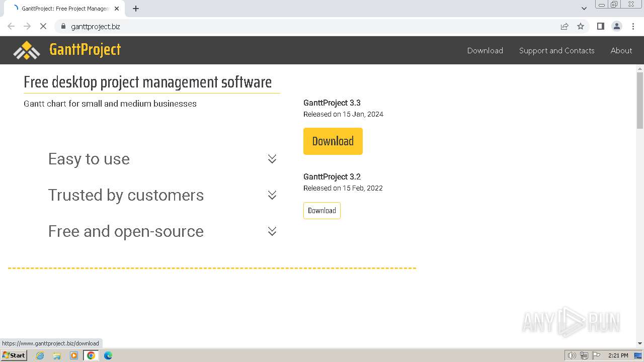This screenshot has width=644, height=362.
Task: Select the GanttProject browser tab
Action: pyautogui.click(x=64, y=9)
